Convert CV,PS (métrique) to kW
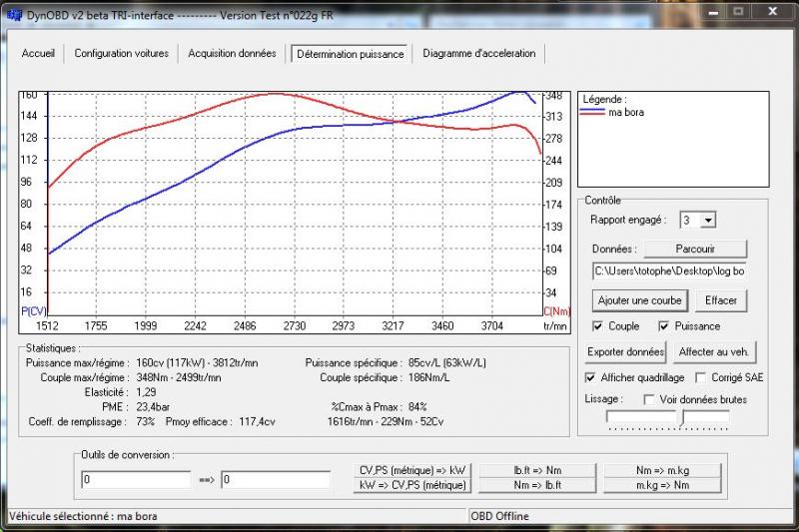This screenshot has width=799, height=532. [412, 470]
